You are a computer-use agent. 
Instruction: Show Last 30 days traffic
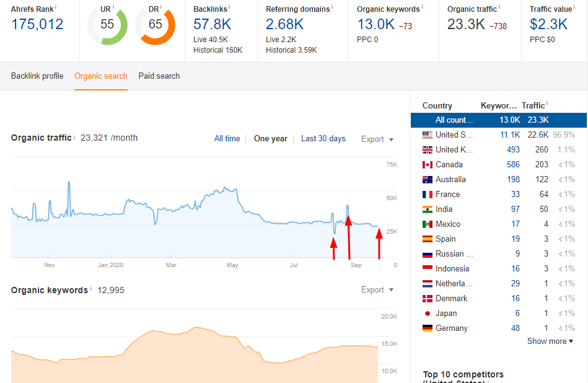point(323,138)
